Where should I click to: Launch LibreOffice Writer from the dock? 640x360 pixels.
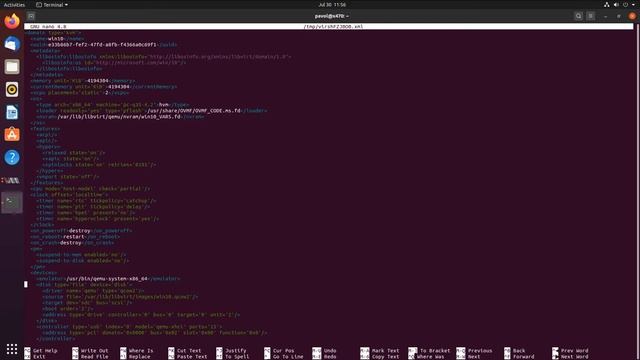click(x=12, y=112)
